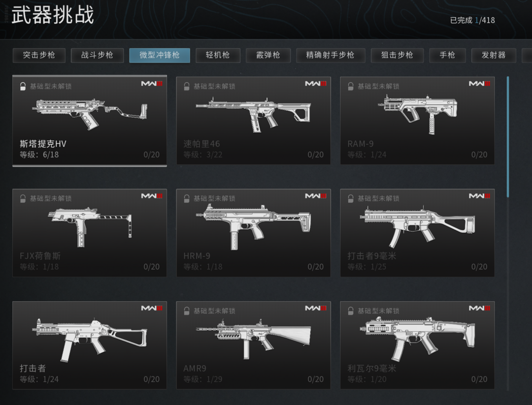Open the 霰弹枪 weapon tab

[268, 55]
